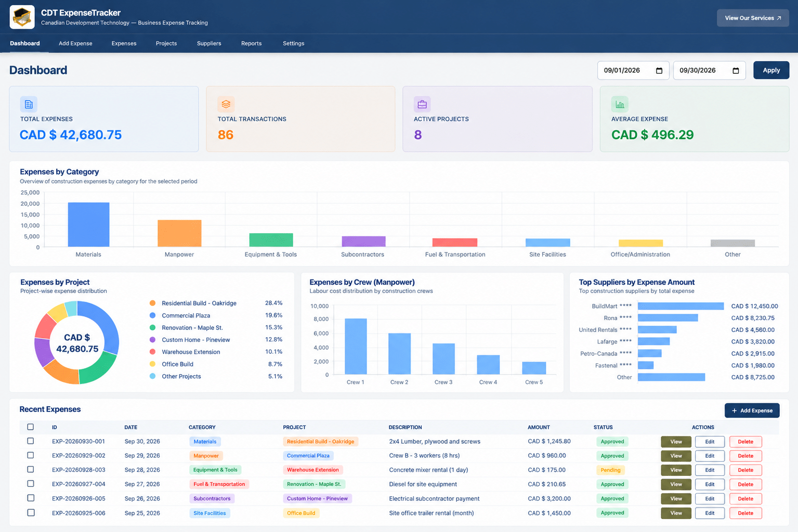The image size is (798, 532).
Task: Delete expense EXP-20260925-006
Action: pos(745,513)
